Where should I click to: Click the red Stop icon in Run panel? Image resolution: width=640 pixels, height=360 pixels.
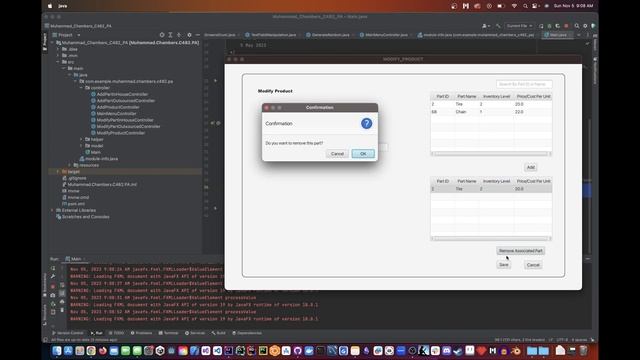point(53,286)
